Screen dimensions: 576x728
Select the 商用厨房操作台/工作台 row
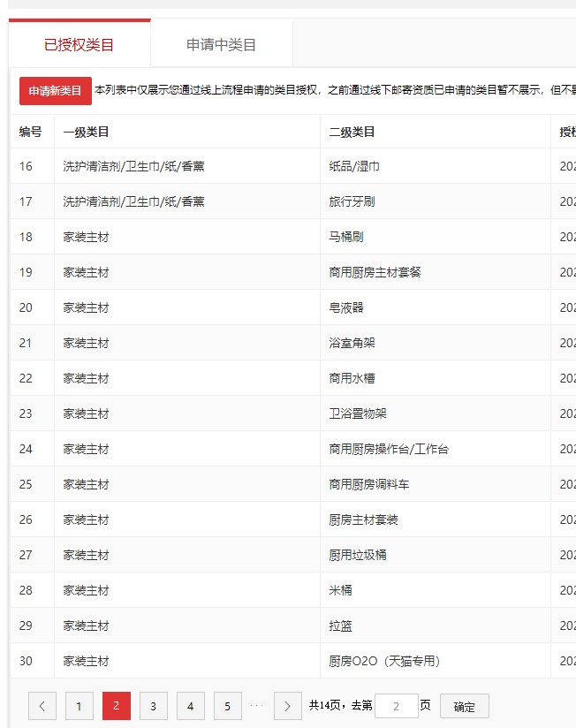pyautogui.click(x=389, y=449)
